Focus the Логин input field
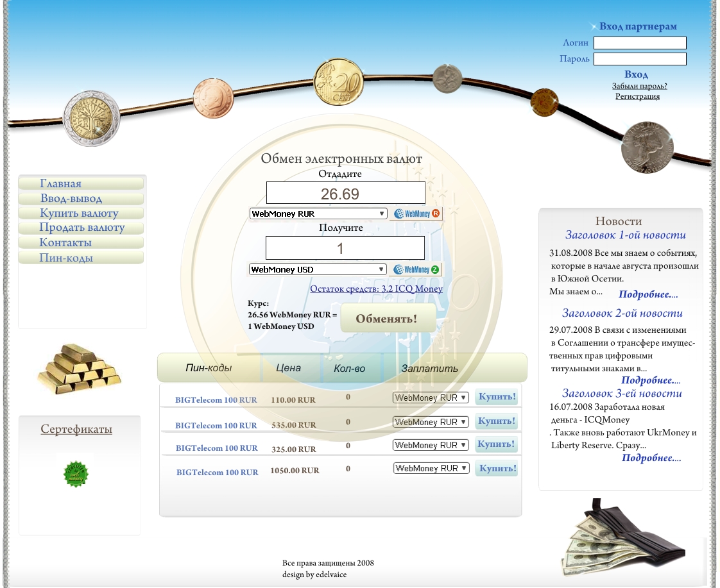720x588 pixels. [x=640, y=43]
